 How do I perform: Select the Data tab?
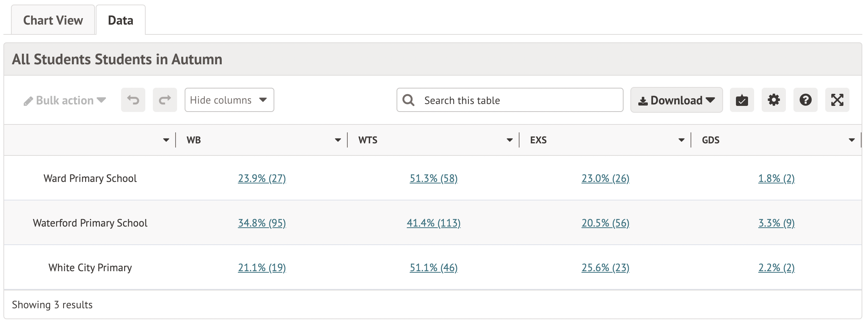[120, 20]
